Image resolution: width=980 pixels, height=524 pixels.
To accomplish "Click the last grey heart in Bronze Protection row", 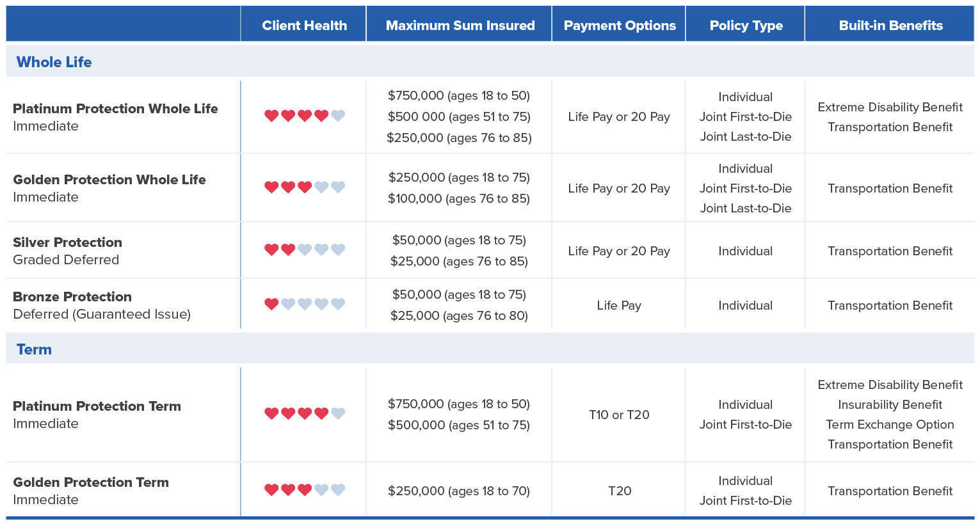I will pyautogui.click(x=338, y=304).
